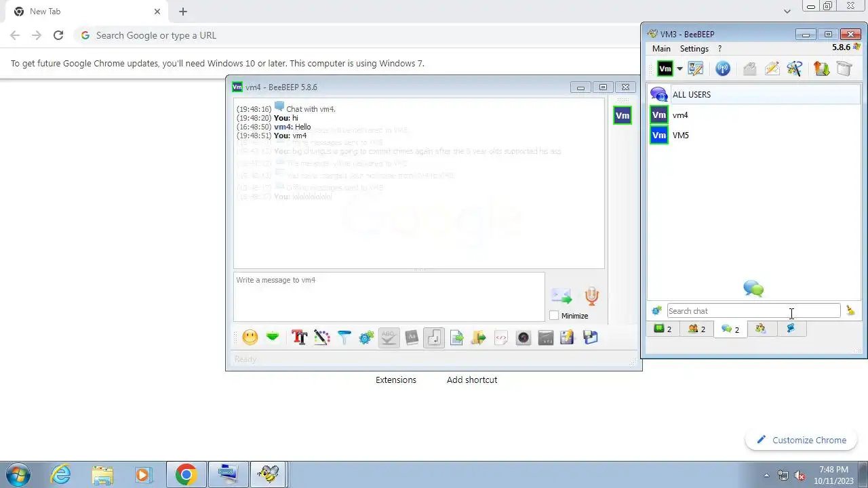Toggle the enter-key return symbol button
Screen dimensions: 868x488
pos(434,337)
